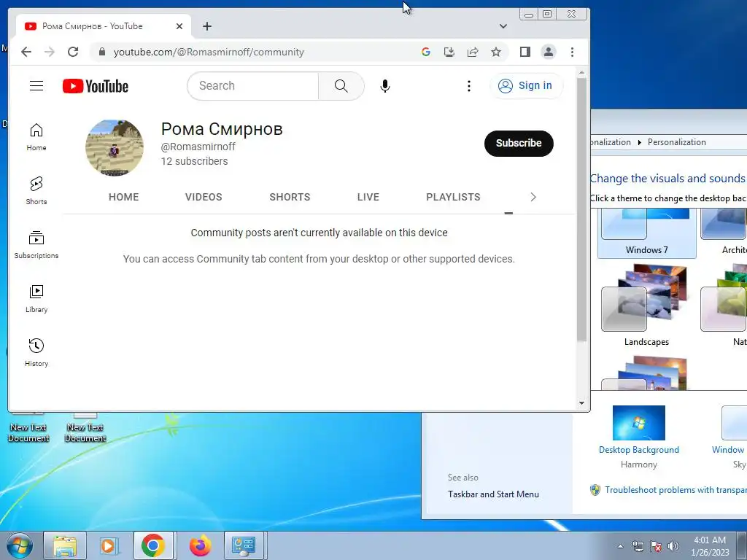Click the Sign in button
This screenshot has width=747, height=560.
(526, 86)
